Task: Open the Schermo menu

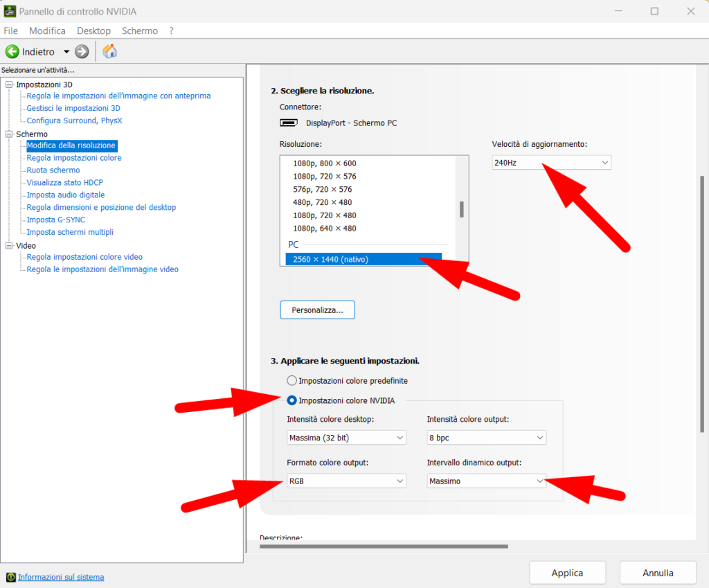Action: (x=140, y=30)
